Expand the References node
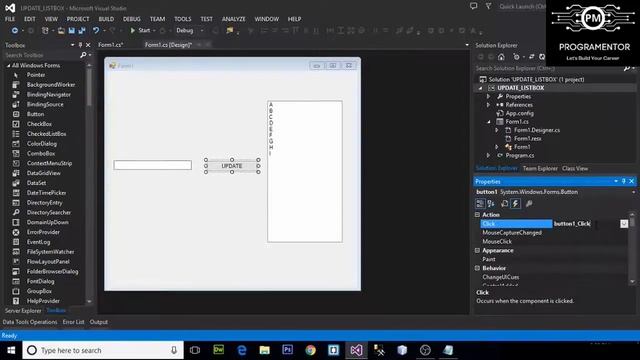The height and width of the screenshot is (360, 640). click(489, 105)
